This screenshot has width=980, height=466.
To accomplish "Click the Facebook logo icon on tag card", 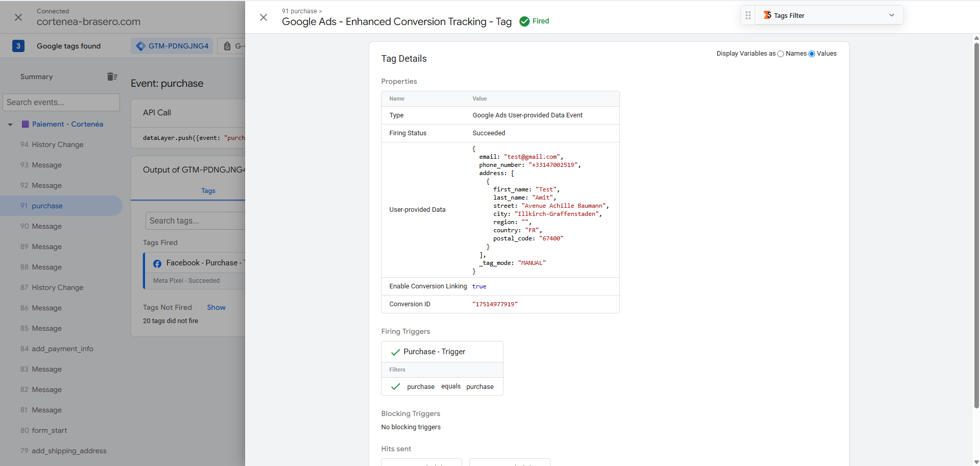I will point(157,263).
